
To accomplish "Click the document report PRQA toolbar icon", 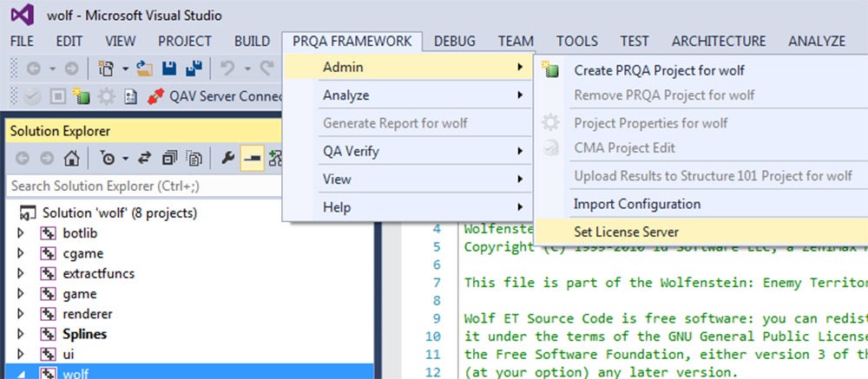I will [131, 97].
